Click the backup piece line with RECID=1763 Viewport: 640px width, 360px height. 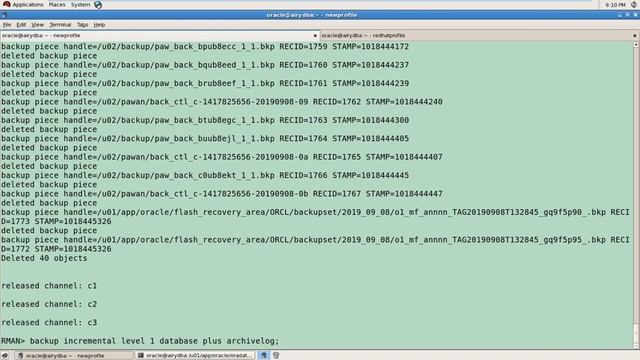tap(205, 120)
